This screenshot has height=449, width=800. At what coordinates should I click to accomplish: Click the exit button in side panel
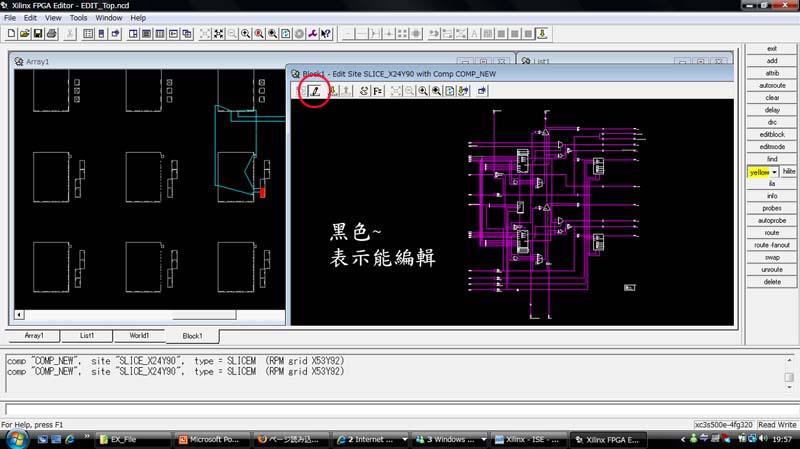(771, 48)
